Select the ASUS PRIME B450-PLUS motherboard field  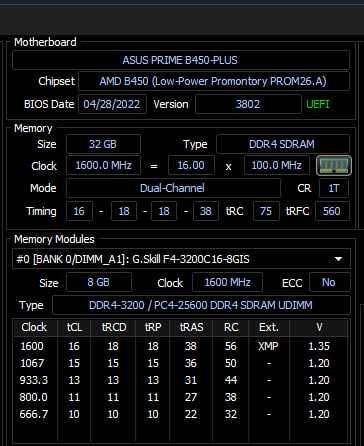click(180, 60)
